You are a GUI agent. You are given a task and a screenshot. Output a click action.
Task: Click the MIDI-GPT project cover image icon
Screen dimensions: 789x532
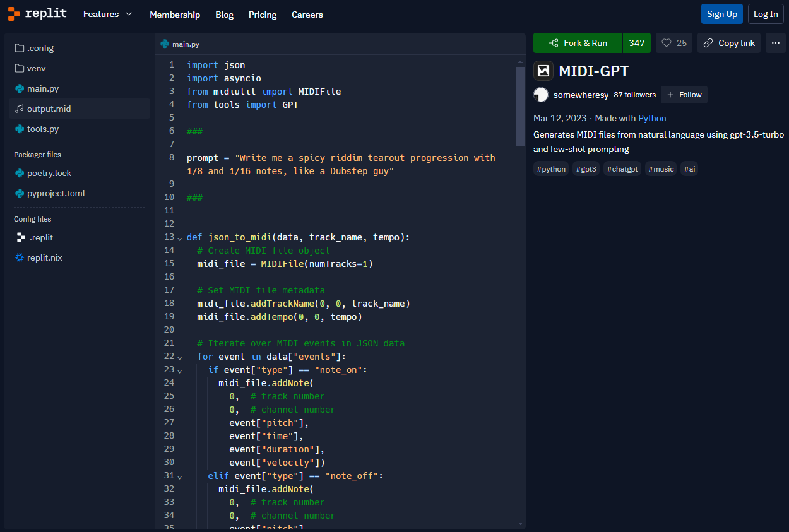[543, 71]
